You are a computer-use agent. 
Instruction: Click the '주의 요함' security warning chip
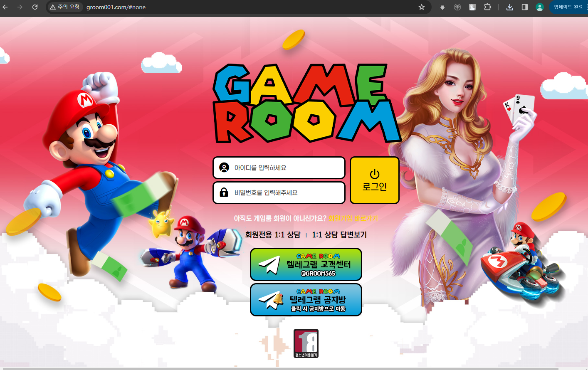pyautogui.click(x=65, y=7)
